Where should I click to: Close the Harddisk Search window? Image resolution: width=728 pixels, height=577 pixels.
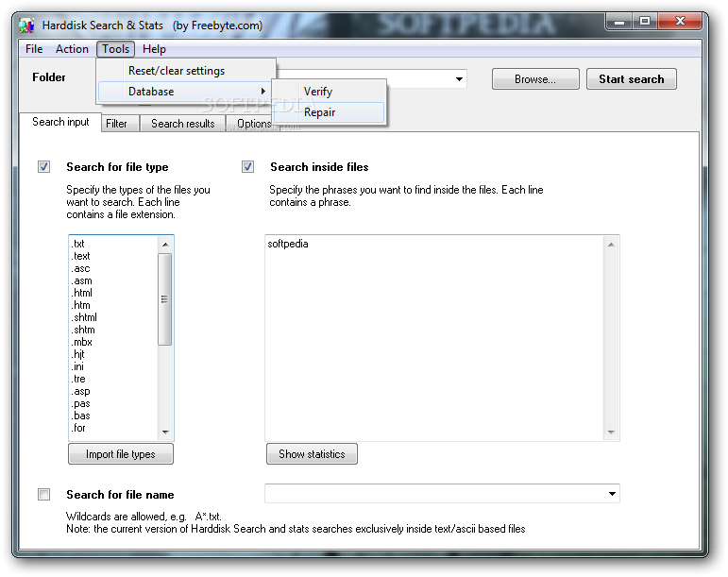tap(680, 22)
